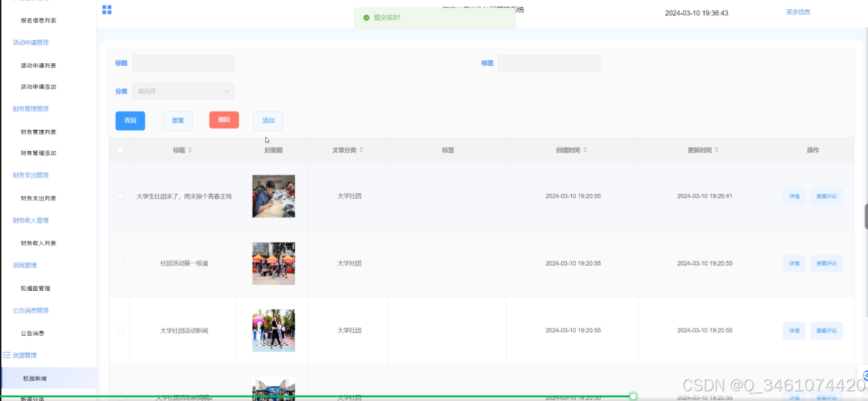Click header clock 2024-03-10 19:36:43
The height and width of the screenshot is (401, 868).
[x=696, y=13]
